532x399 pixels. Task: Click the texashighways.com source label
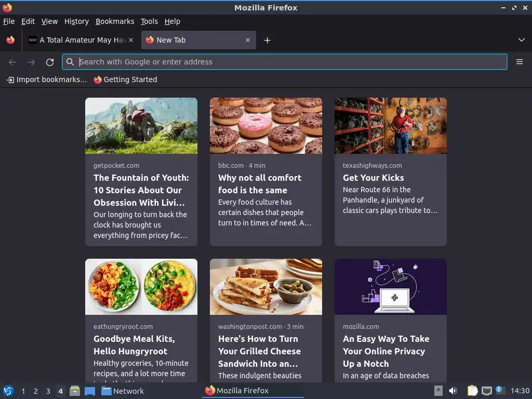(372, 166)
